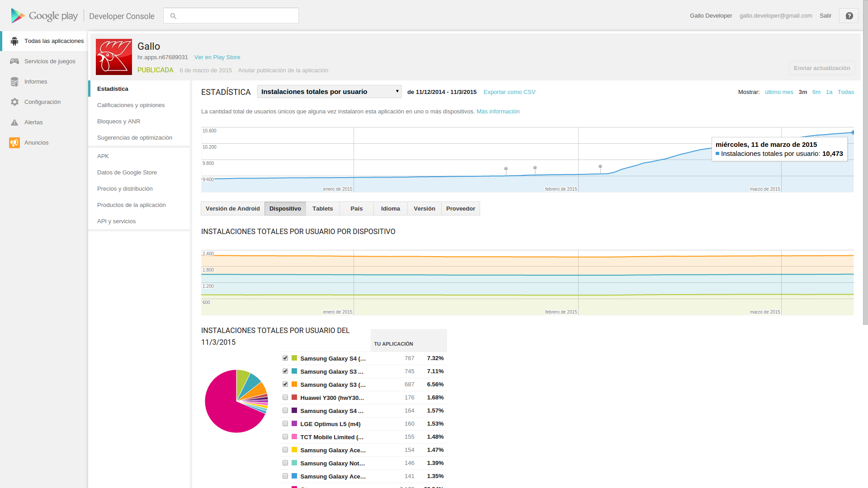Open Calificaciones y opiniones menu item
This screenshot has width=868, height=488.
click(x=131, y=105)
